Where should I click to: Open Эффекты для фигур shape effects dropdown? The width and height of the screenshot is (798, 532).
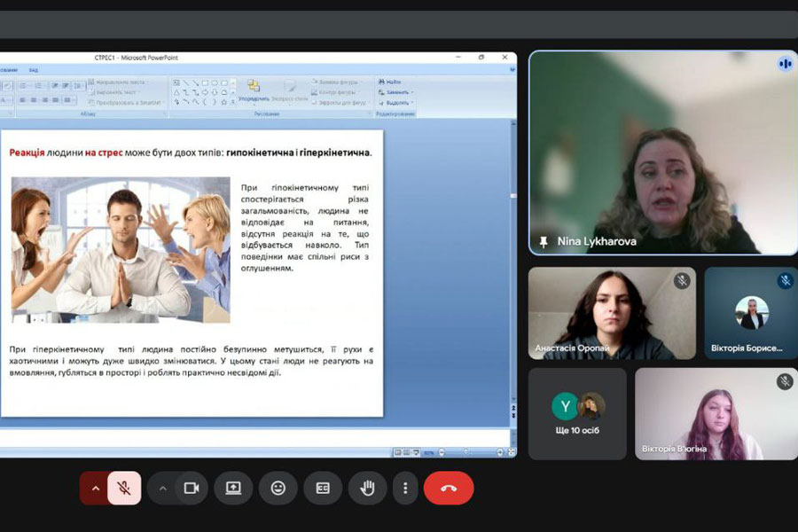pos(339,103)
